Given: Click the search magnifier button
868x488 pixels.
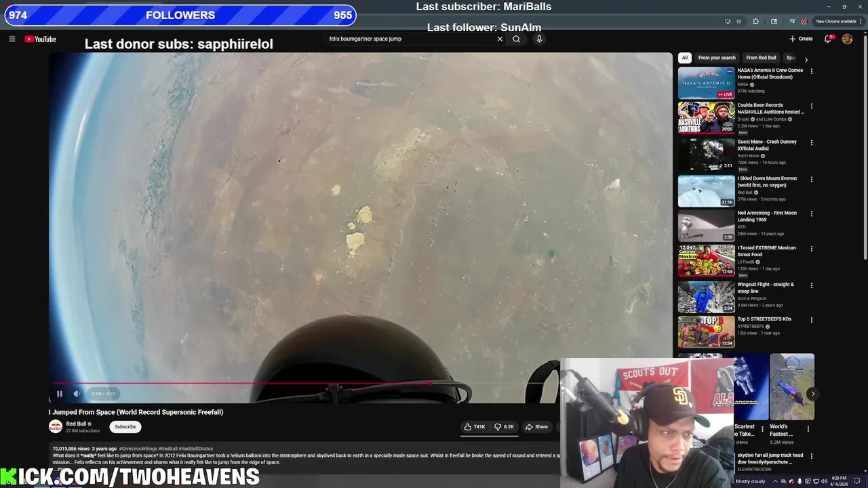Looking at the screenshot, I should pyautogui.click(x=516, y=39).
